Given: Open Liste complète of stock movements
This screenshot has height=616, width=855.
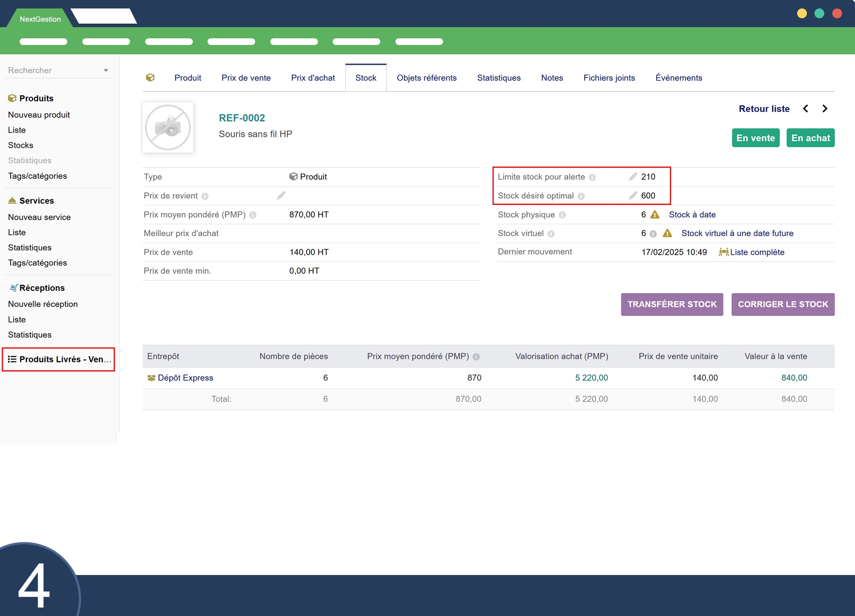Looking at the screenshot, I should pyautogui.click(x=757, y=252).
